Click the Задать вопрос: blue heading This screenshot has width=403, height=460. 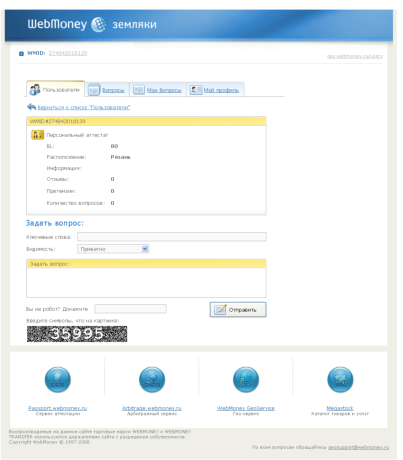click(55, 223)
